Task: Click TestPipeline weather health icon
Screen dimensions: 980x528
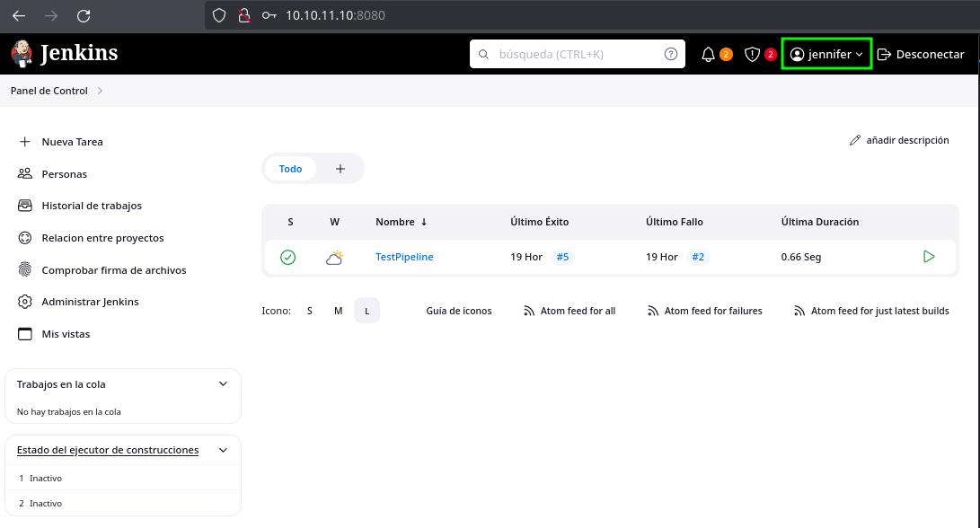Action: tap(334, 257)
